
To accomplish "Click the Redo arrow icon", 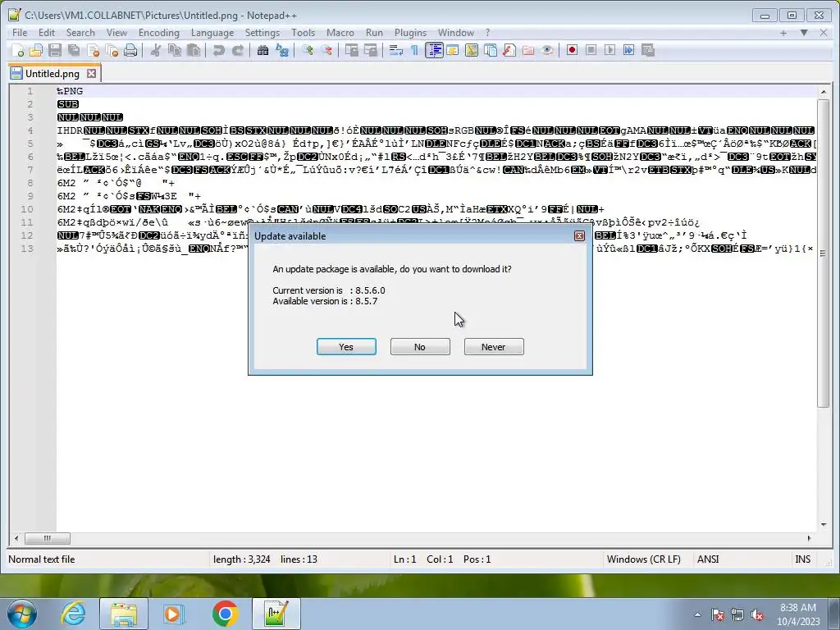I will [x=237, y=50].
